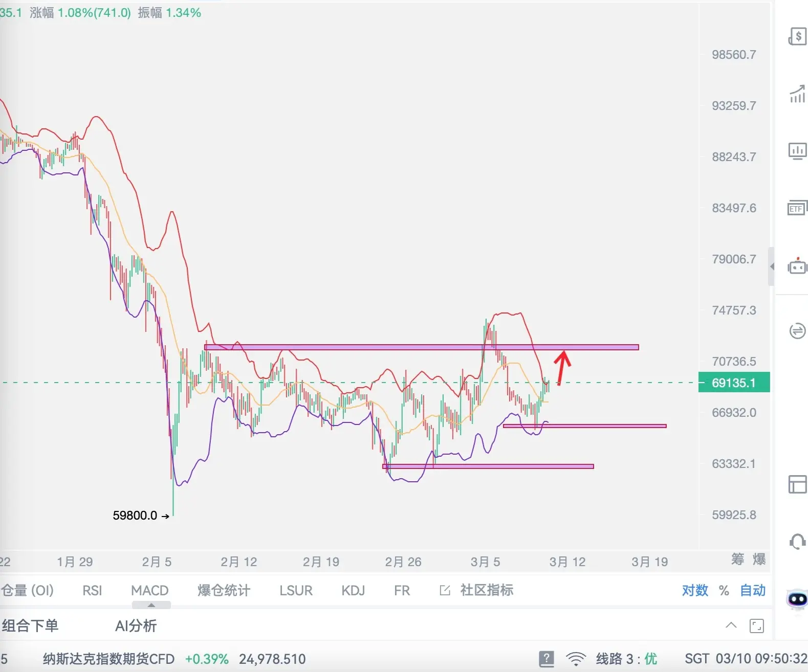Select the 爆仓统计 indicator tab
Image resolution: width=808 pixels, height=672 pixels.
pos(224,590)
